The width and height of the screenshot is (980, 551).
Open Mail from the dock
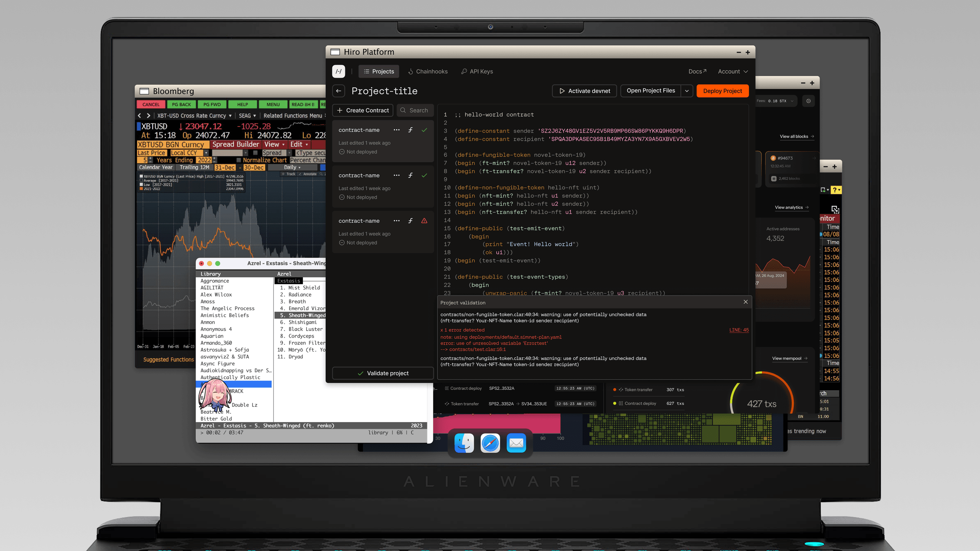click(x=517, y=443)
